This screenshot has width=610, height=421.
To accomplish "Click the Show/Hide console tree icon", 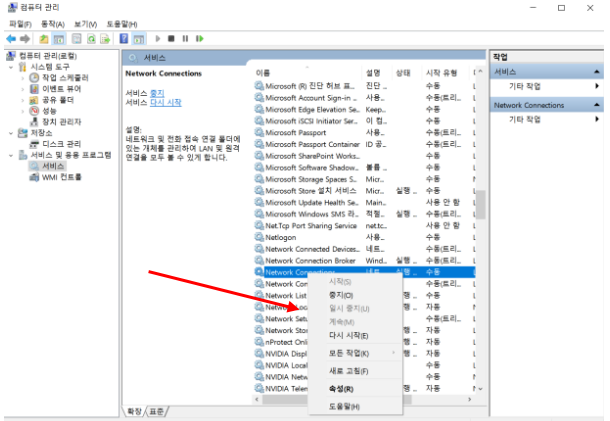I will 59,39.
